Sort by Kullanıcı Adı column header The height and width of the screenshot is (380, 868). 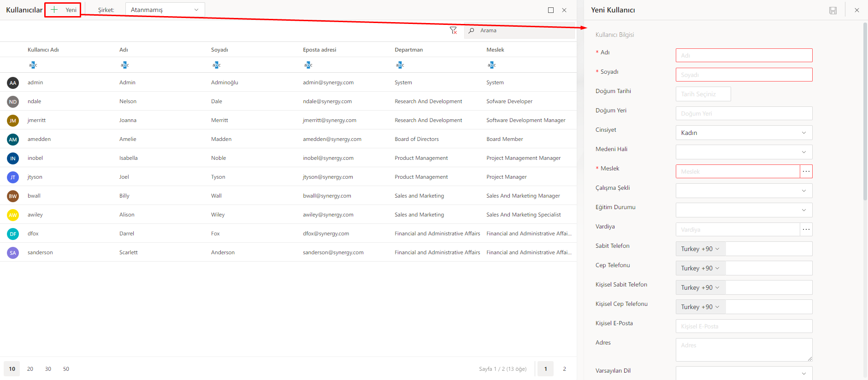[x=43, y=50]
